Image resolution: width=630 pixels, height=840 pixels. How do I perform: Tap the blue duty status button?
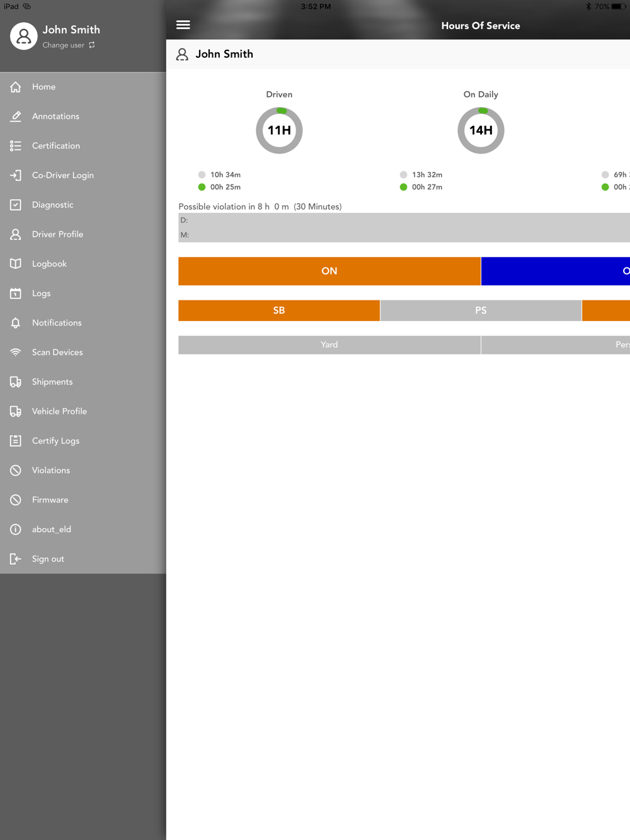[x=556, y=271]
